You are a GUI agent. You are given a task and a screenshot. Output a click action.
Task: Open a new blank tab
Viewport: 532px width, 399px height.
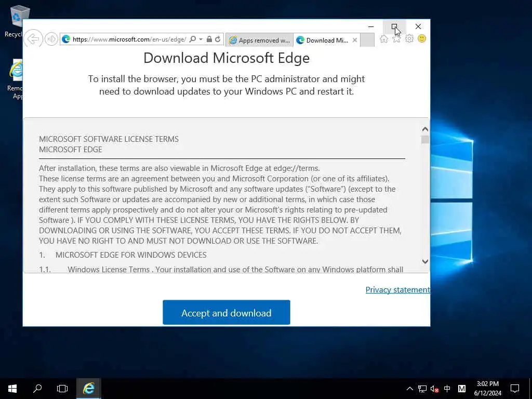(x=367, y=40)
